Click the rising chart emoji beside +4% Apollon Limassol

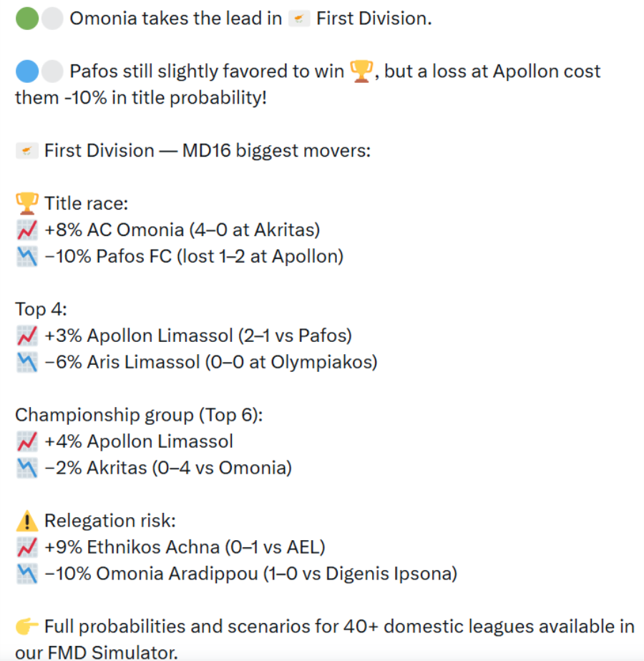pyautogui.click(x=26, y=441)
